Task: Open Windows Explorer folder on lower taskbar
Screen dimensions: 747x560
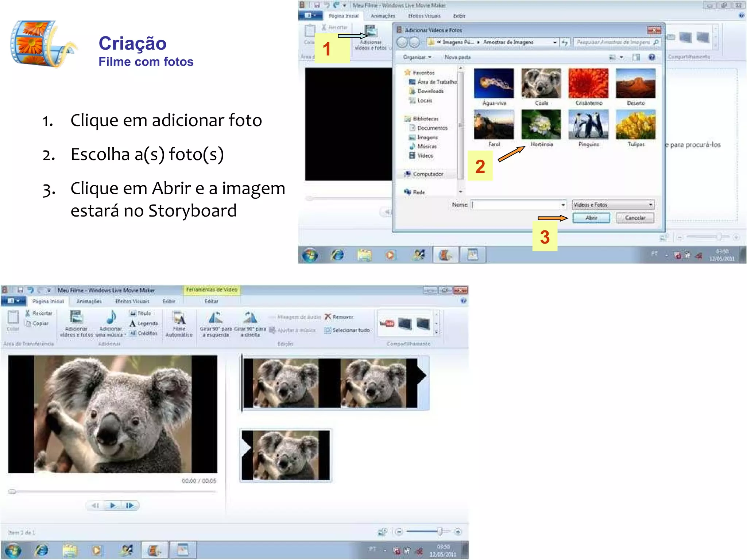Action: 70,550
